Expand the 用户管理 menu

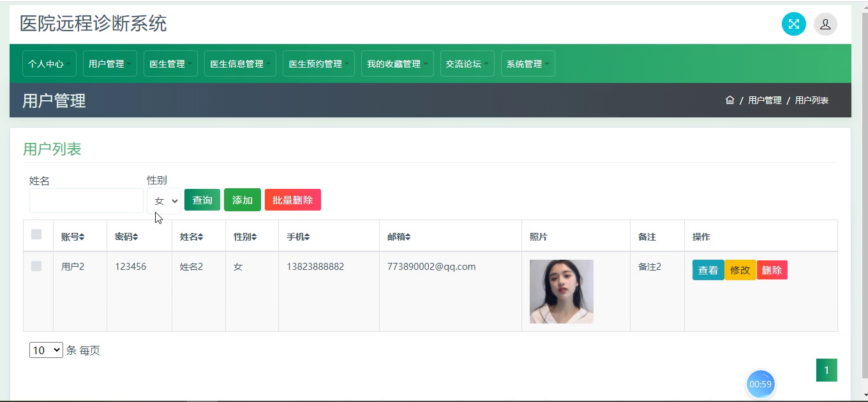[110, 64]
